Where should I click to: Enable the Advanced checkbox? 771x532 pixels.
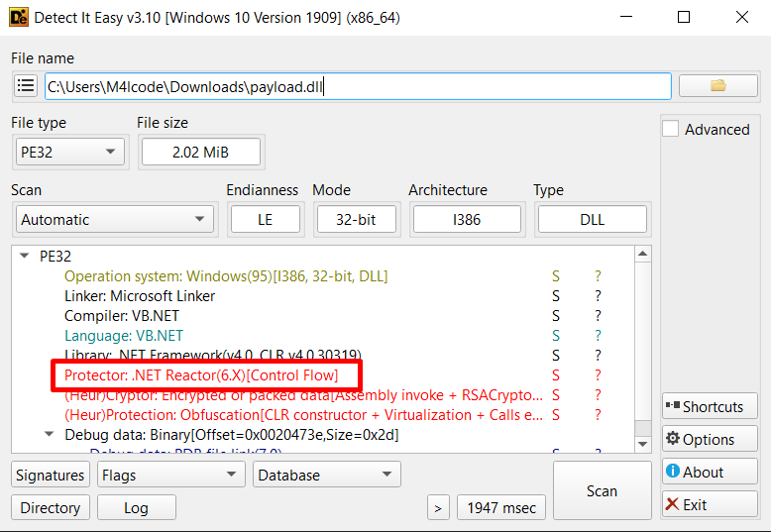tap(671, 129)
